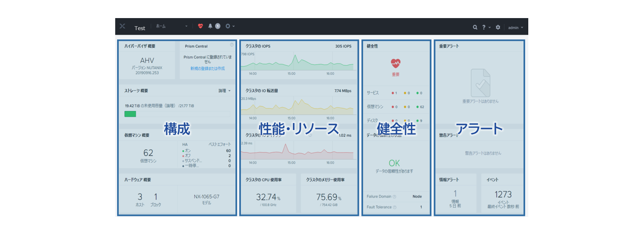Screen dimensions: 644x235
Task: Click the 新規の登録または作成 link
Action: pos(207,68)
